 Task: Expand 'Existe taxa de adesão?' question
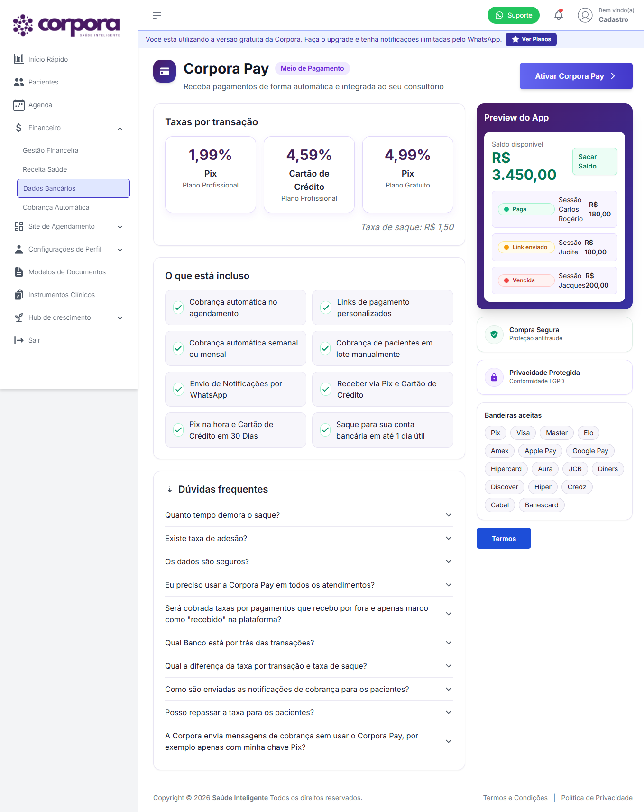309,538
